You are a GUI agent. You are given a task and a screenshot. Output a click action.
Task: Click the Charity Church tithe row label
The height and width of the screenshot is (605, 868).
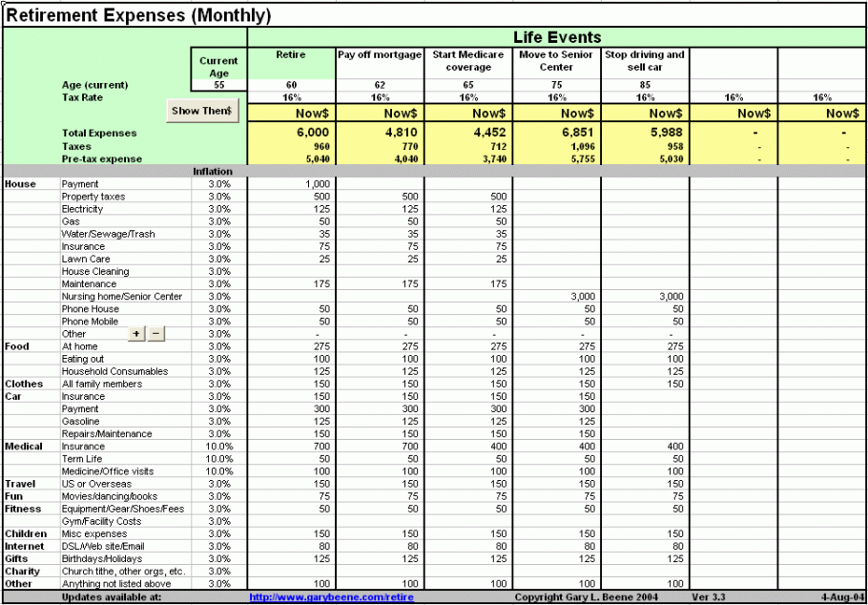coord(123,572)
